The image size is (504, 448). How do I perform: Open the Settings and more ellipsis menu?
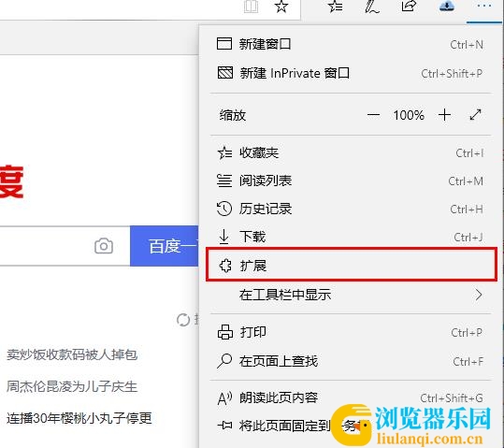[483, 6]
